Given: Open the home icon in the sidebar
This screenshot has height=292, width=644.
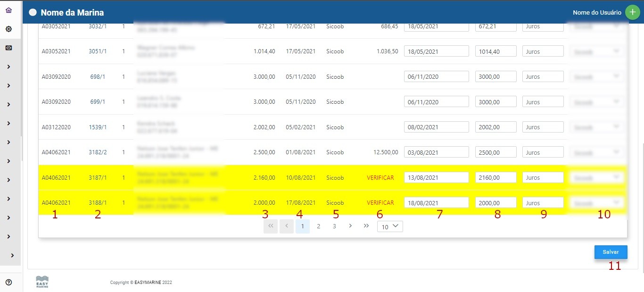Looking at the screenshot, I should [8, 10].
